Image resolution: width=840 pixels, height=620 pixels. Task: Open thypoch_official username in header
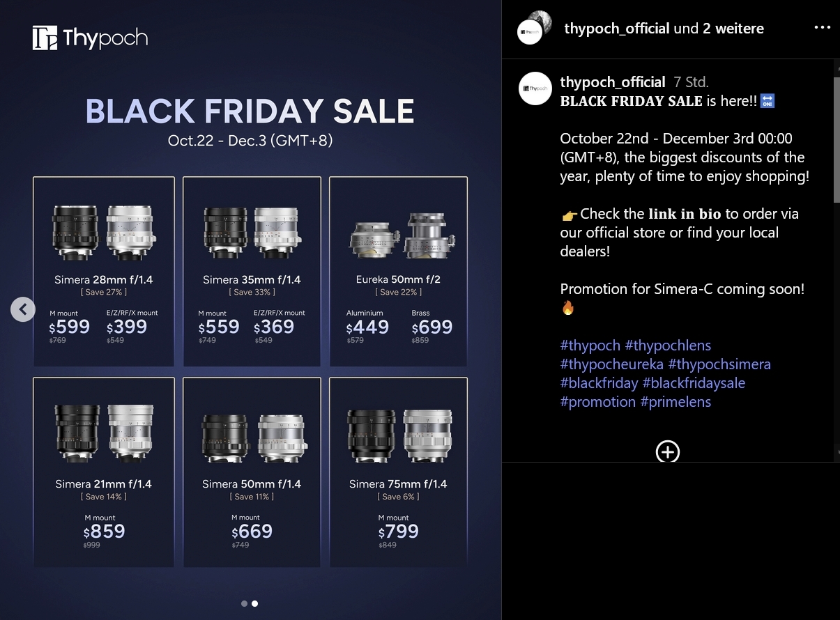coord(616,29)
